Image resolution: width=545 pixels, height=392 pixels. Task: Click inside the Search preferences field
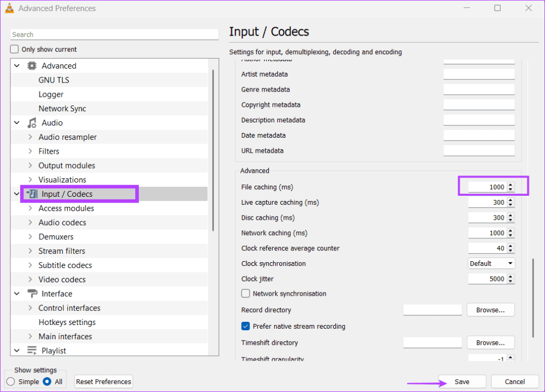pyautogui.click(x=114, y=34)
